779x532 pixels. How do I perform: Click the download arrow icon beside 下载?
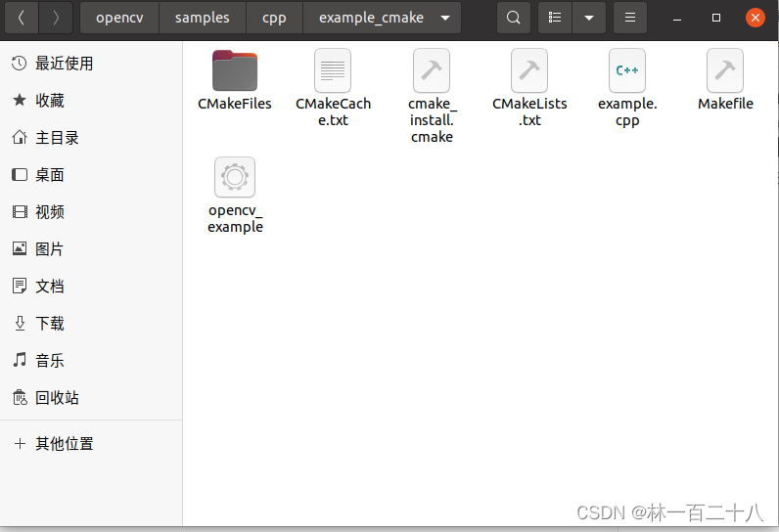coord(20,323)
